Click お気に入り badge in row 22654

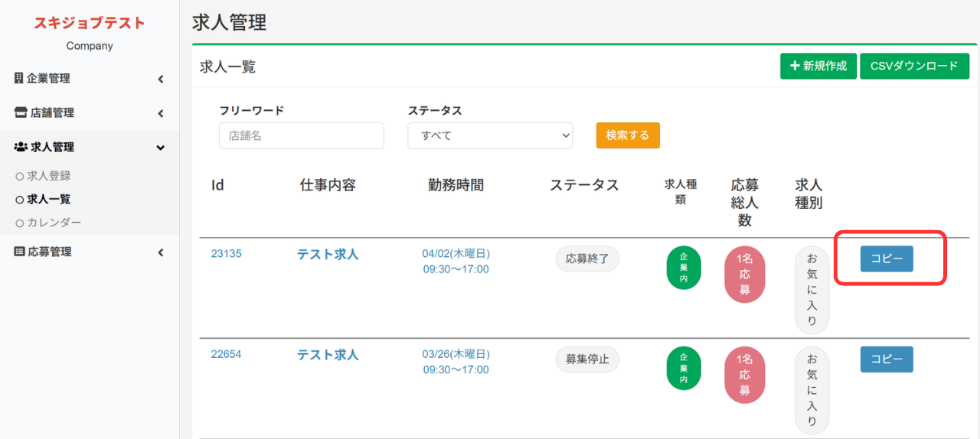click(x=812, y=391)
